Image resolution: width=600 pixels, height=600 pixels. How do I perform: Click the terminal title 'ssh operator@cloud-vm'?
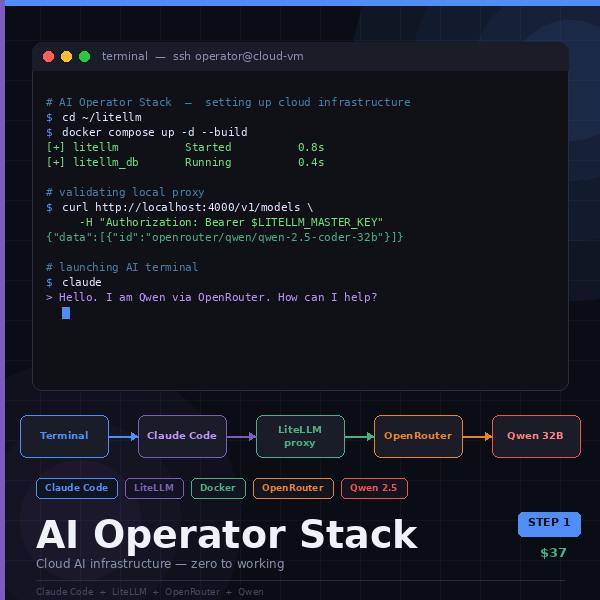pyautogui.click(x=238, y=56)
